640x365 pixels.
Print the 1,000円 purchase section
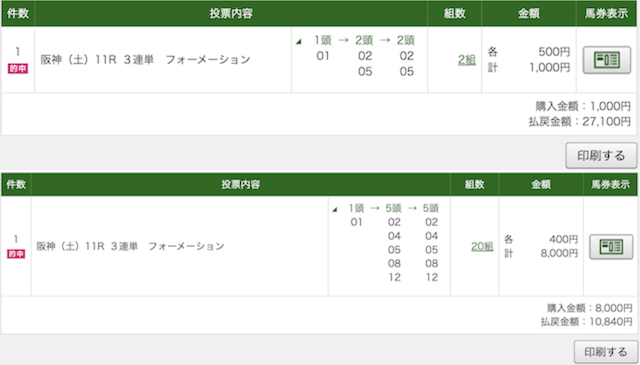[x=601, y=156]
